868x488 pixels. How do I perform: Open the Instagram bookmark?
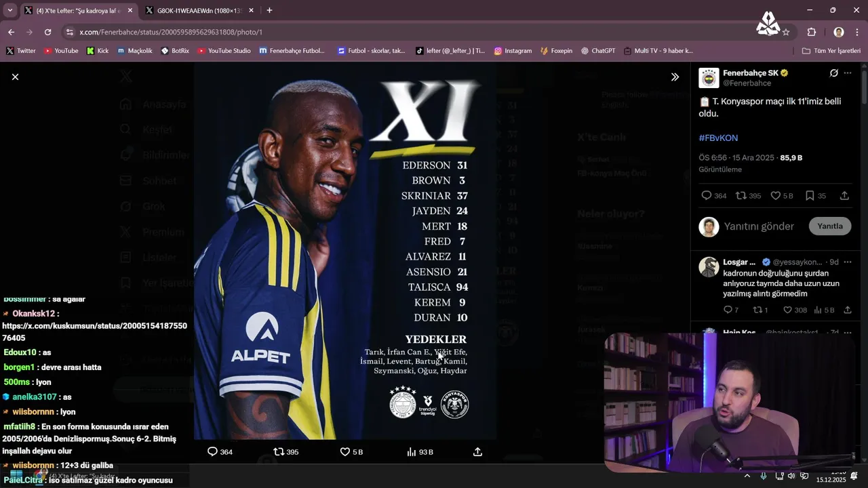click(513, 51)
